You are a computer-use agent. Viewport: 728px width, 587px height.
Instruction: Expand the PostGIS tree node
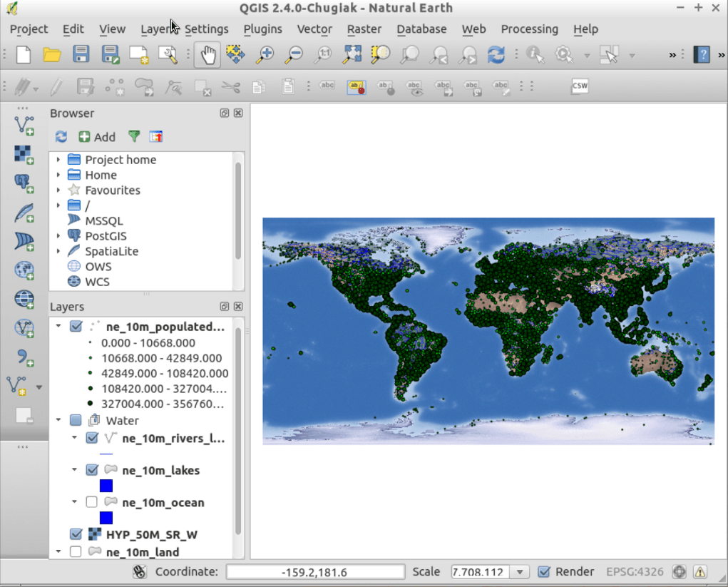coord(58,236)
